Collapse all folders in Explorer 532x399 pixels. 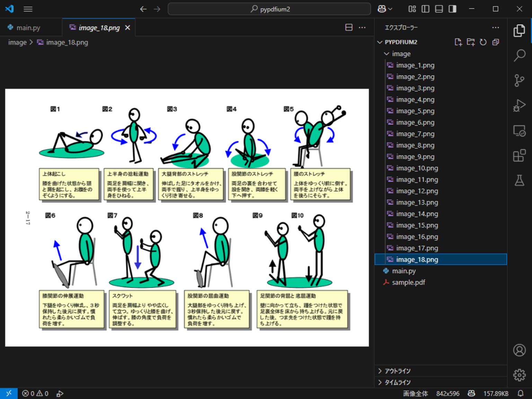[x=495, y=42]
